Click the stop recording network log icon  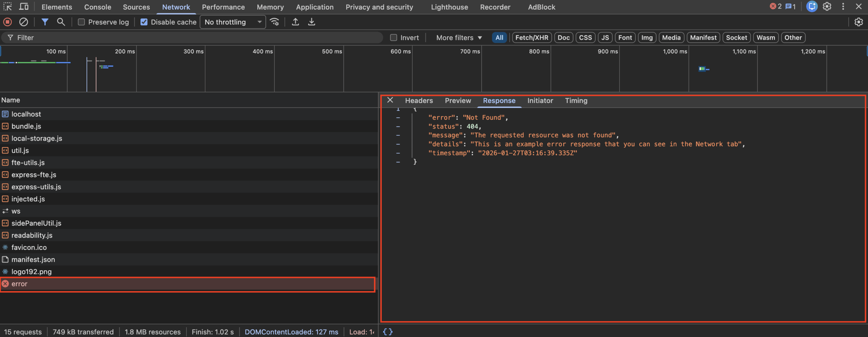[7, 22]
